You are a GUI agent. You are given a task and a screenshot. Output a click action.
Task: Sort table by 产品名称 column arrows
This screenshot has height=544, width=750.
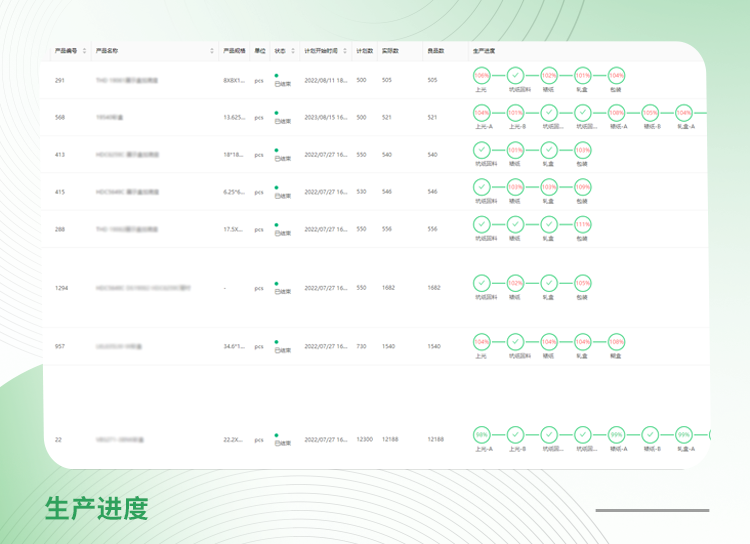pos(212,51)
